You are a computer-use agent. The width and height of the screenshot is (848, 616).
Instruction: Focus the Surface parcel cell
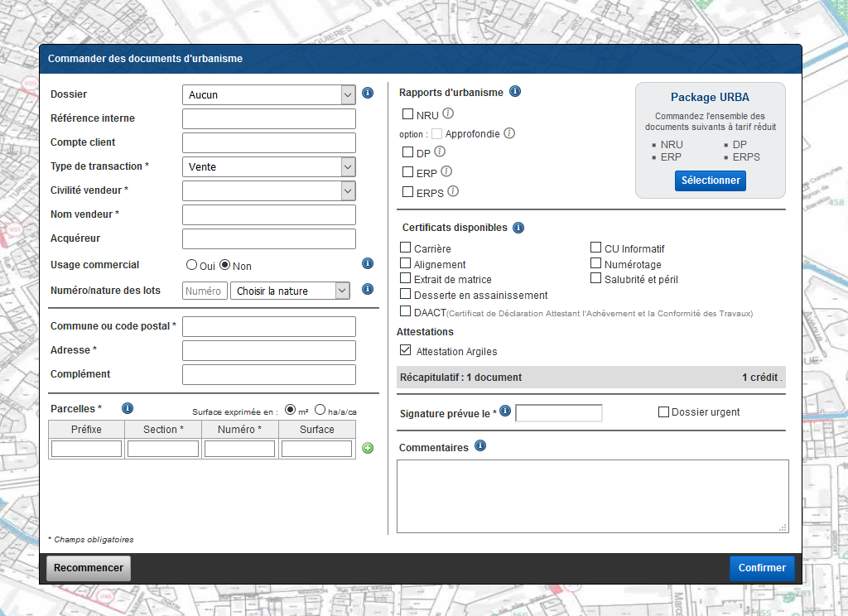click(316, 449)
